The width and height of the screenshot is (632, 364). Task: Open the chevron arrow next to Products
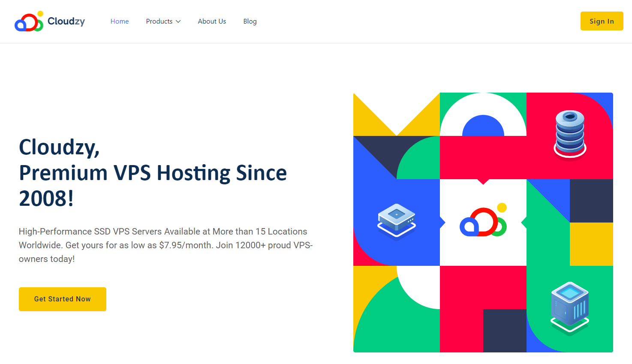click(x=178, y=21)
